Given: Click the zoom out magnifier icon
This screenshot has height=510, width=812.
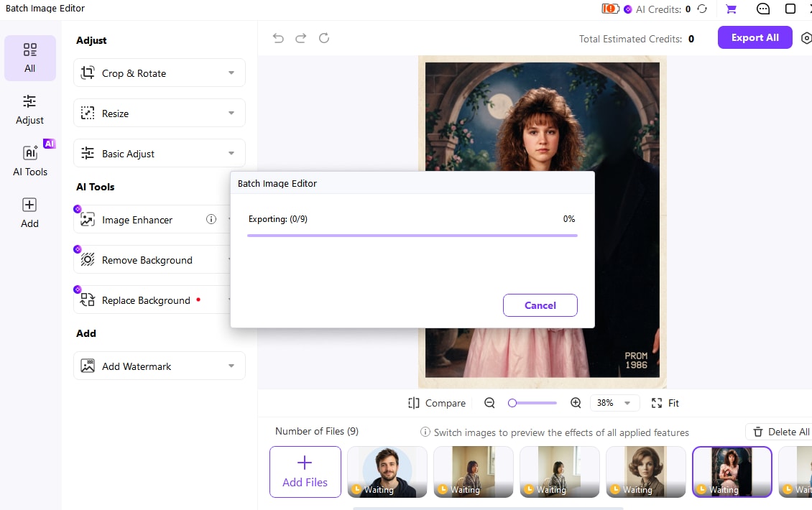Looking at the screenshot, I should point(489,403).
